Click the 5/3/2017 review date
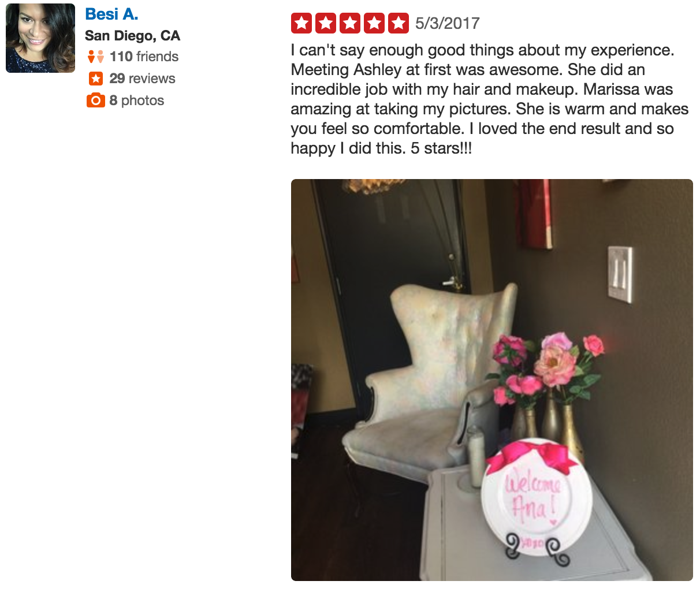Image resolution: width=700 pixels, height=592 pixels. point(448,24)
